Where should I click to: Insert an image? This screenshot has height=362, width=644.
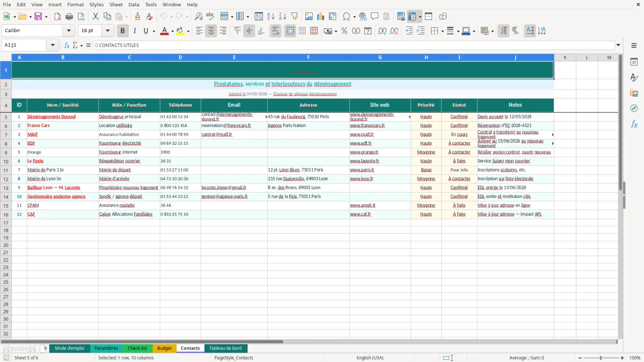pos(309,17)
